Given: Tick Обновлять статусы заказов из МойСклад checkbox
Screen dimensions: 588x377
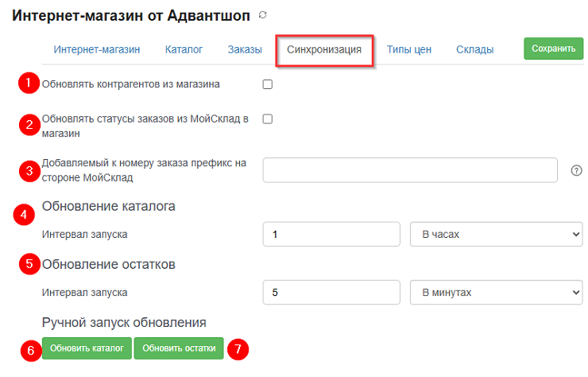Looking at the screenshot, I should (x=267, y=119).
